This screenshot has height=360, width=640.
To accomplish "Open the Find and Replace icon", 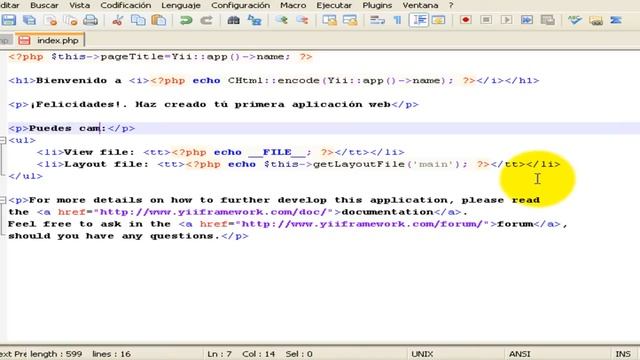I will (254, 20).
